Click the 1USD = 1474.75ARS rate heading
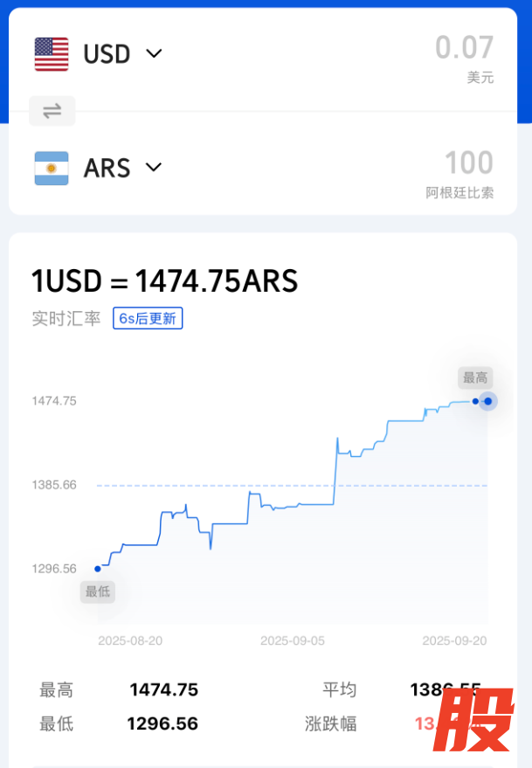 [x=165, y=281]
